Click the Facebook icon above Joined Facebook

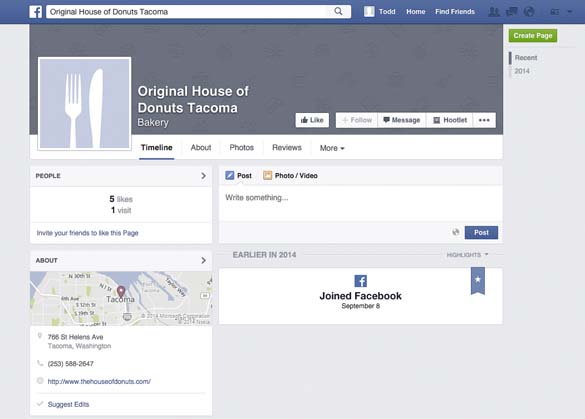360,281
